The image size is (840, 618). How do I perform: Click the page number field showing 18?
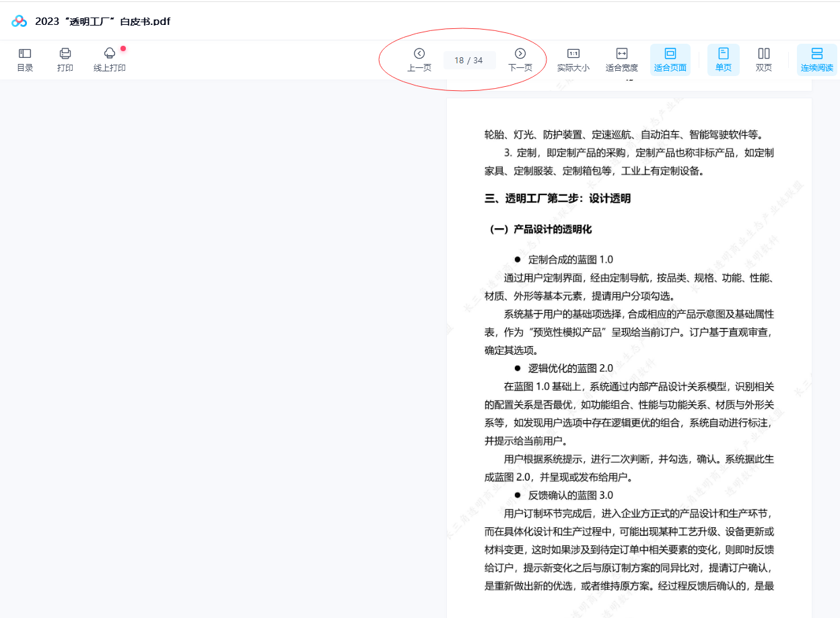(x=460, y=61)
